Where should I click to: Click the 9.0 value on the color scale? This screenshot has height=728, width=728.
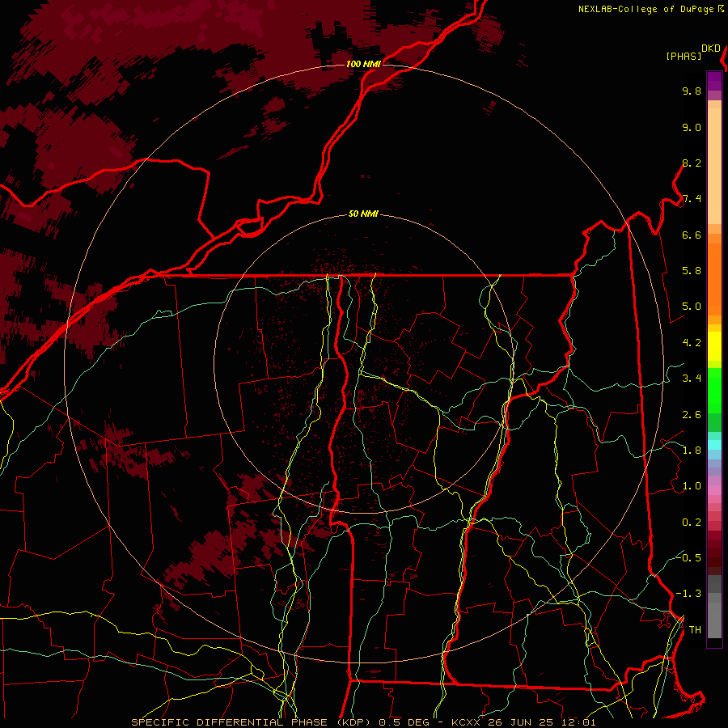coord(692,127)
